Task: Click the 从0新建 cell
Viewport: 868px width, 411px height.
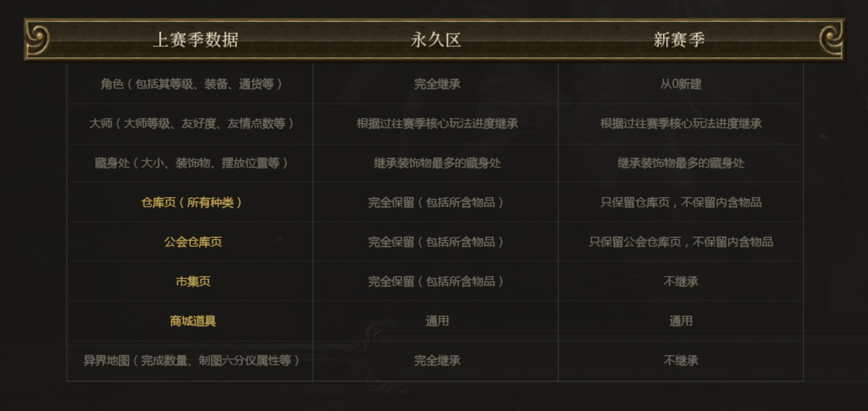Action: (x=681, y=84)
